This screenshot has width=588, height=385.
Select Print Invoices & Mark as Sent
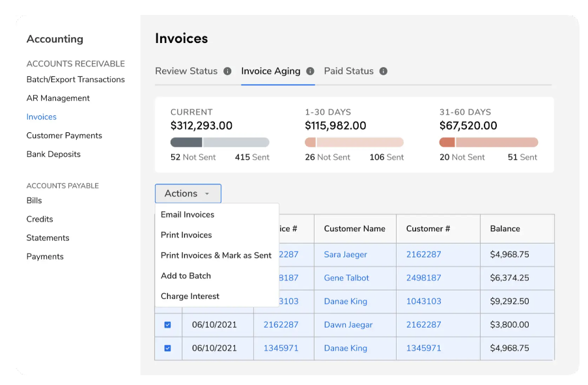pyautogui.click(x=216, y=255)
